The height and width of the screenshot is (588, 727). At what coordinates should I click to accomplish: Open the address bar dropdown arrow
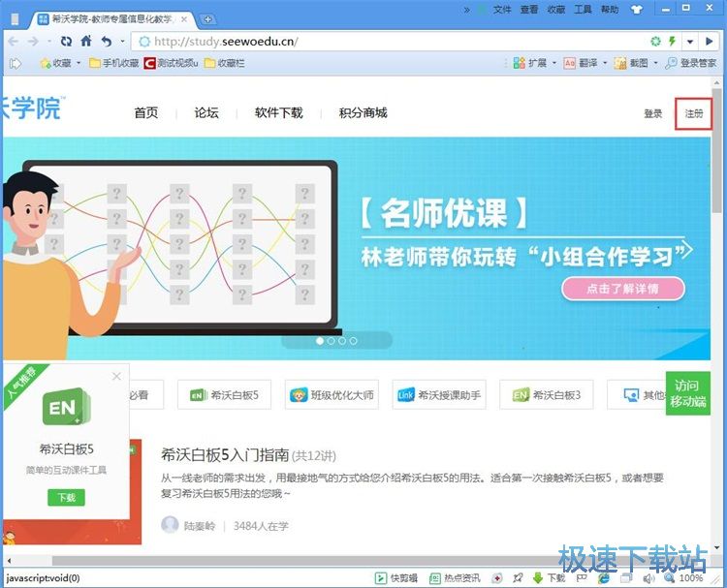point(690,42)
